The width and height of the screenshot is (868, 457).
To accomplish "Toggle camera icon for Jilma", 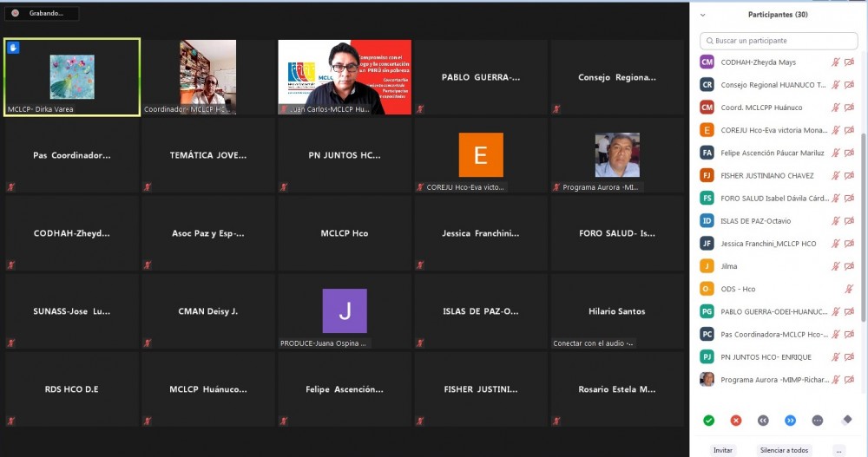I will (849, 266).
